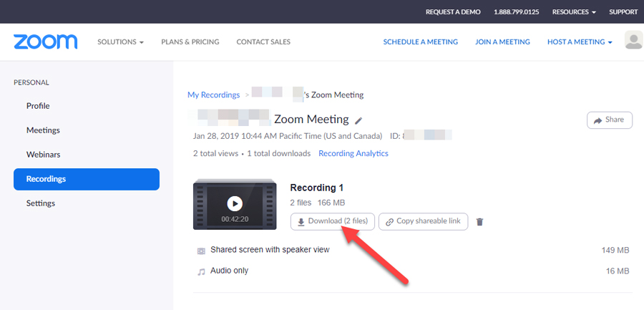
Task: Expand the Solutions dropdown menu
Action: pos(120,42)
